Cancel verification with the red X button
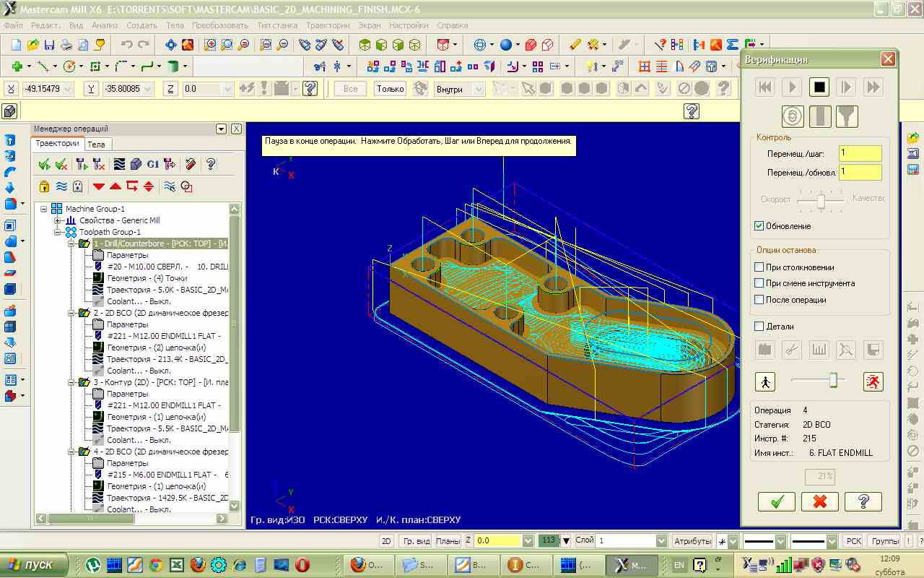This screenshot has height=578, width=924. point(820,501)
